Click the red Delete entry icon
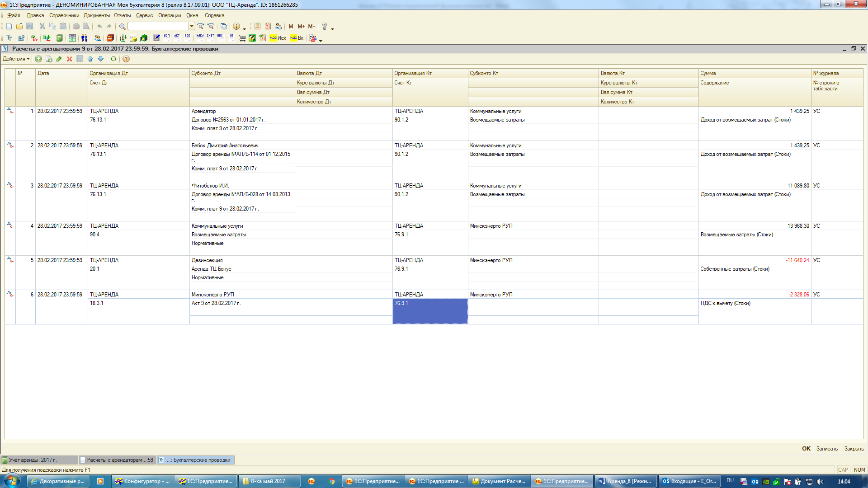 [x=69, y=59]
